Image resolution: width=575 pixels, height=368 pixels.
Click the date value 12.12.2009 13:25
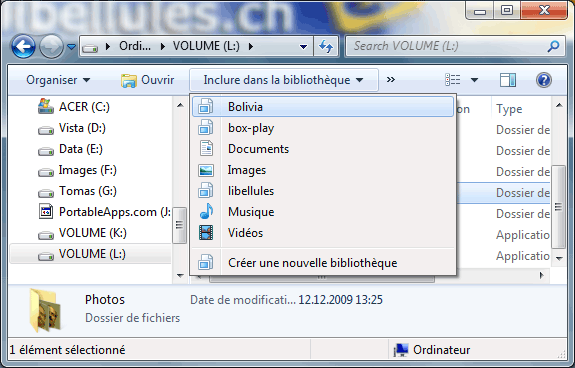pos(340,300)
